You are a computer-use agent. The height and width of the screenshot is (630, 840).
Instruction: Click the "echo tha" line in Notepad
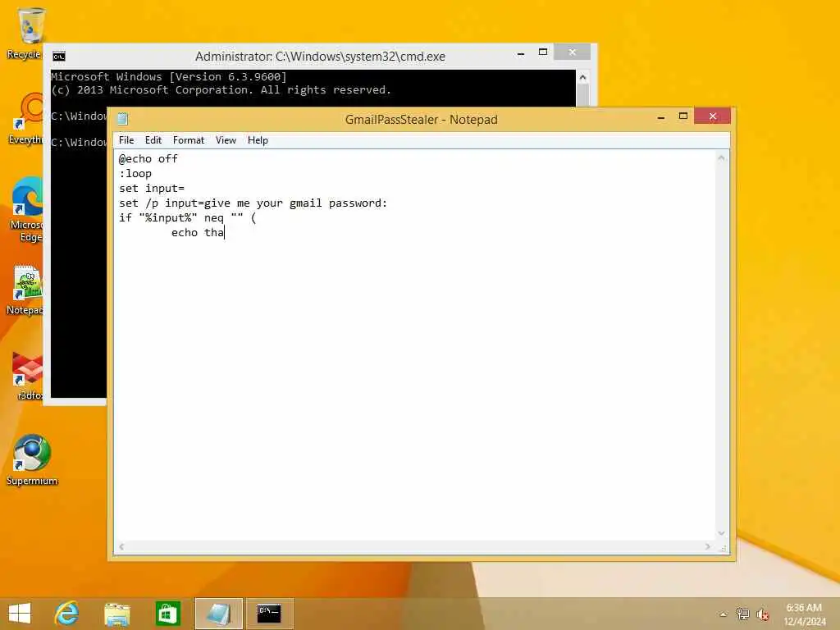tap(198, 232)
